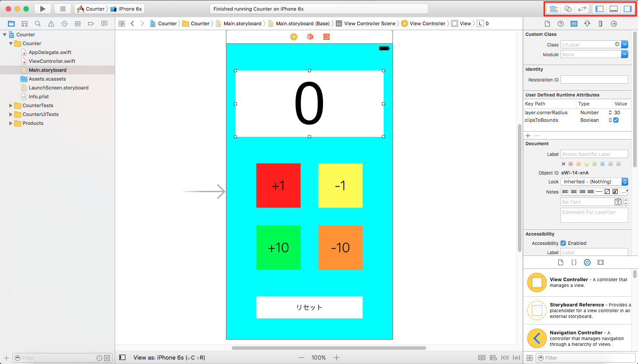Open the Align constraints menu
Image resolution: width=638 pixels, height=364 pixels.
click(493, 357)
